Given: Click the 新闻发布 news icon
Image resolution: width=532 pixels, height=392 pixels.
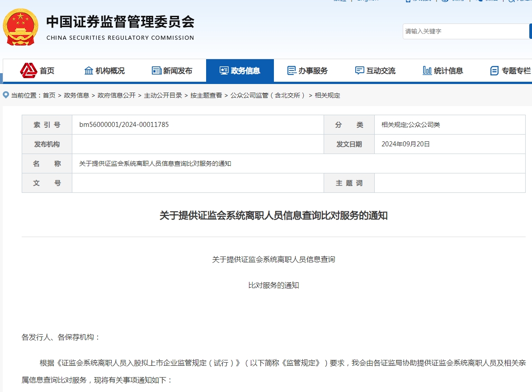Looking at the screenshot, I should click(156, 70).
